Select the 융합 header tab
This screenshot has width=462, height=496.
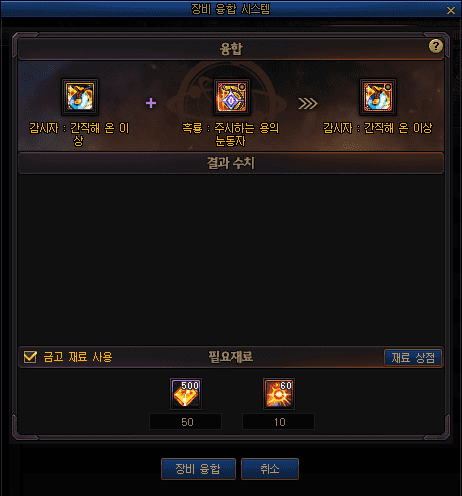tap(231, 49)
